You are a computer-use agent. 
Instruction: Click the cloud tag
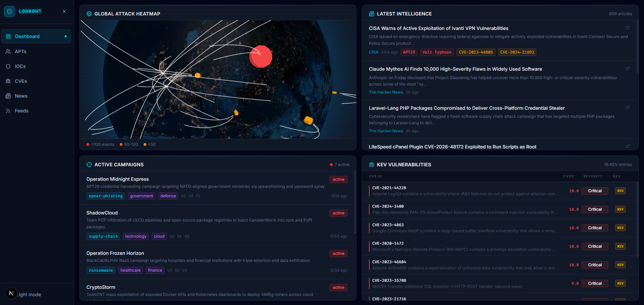click(159, 236)
